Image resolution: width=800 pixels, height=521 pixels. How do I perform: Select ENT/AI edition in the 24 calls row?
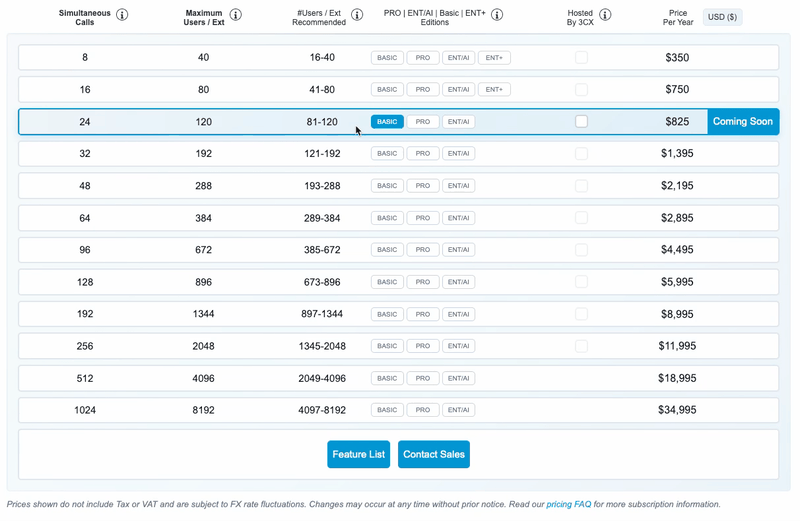pyautogui.click(x=459, y=121)
